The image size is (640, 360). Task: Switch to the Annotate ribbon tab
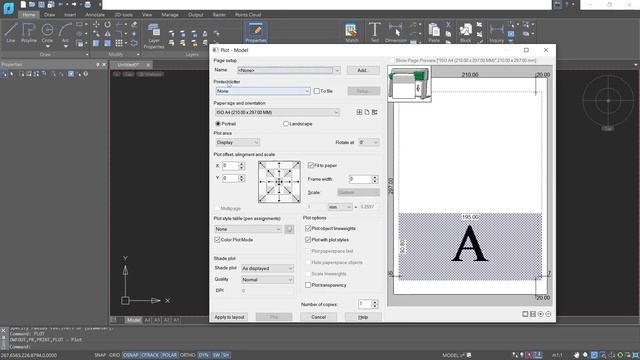pyautogui.click(x=95, y=15)
